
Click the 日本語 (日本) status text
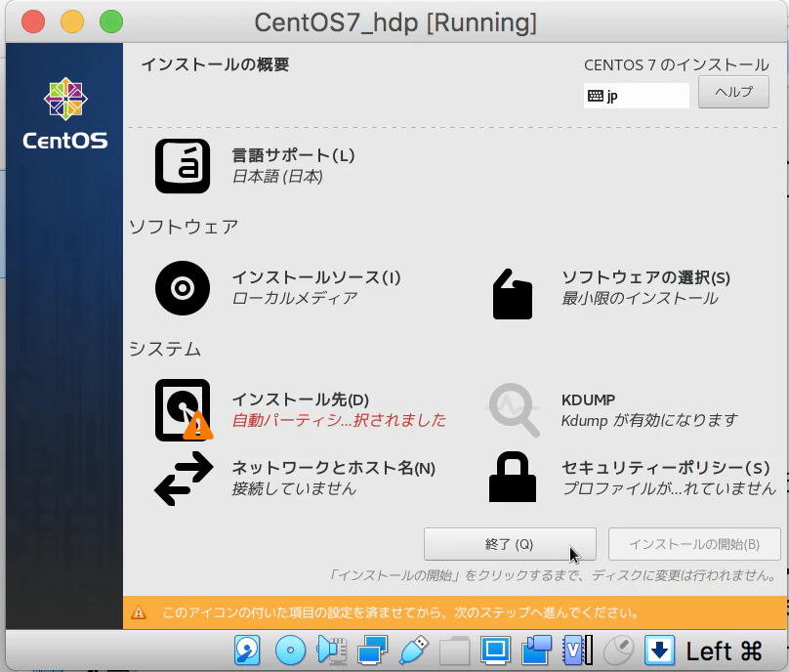(277, 176)
